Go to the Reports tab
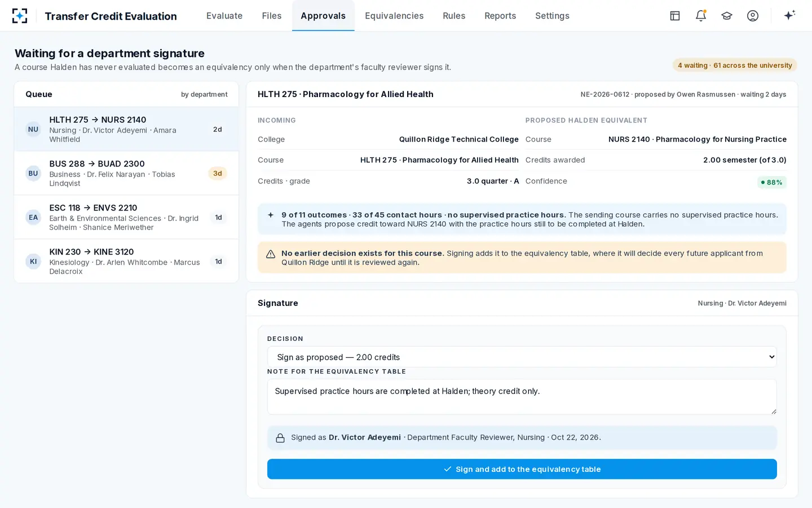812x508 pixels. pyautogui.click(x=500, y=16)
